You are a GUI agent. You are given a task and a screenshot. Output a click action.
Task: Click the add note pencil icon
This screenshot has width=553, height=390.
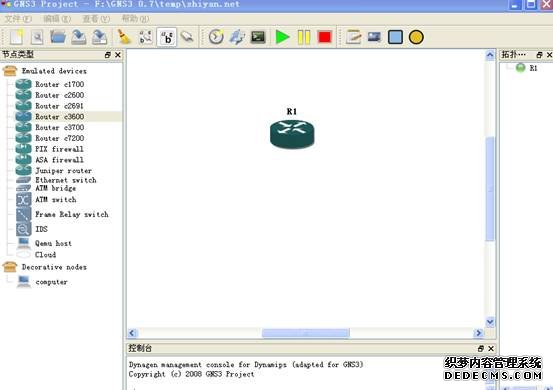tap(353, 37)
